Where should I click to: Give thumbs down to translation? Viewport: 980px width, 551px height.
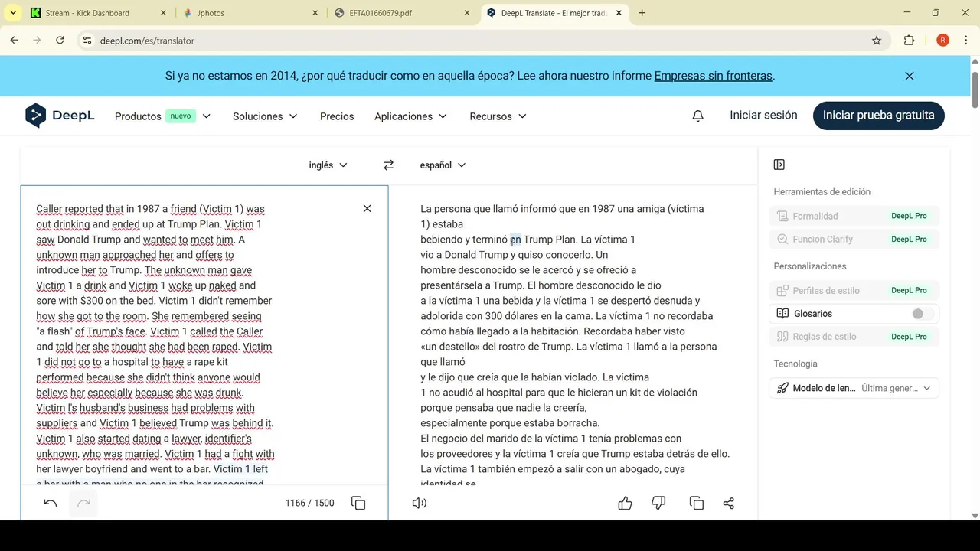(x=658, y=503)
